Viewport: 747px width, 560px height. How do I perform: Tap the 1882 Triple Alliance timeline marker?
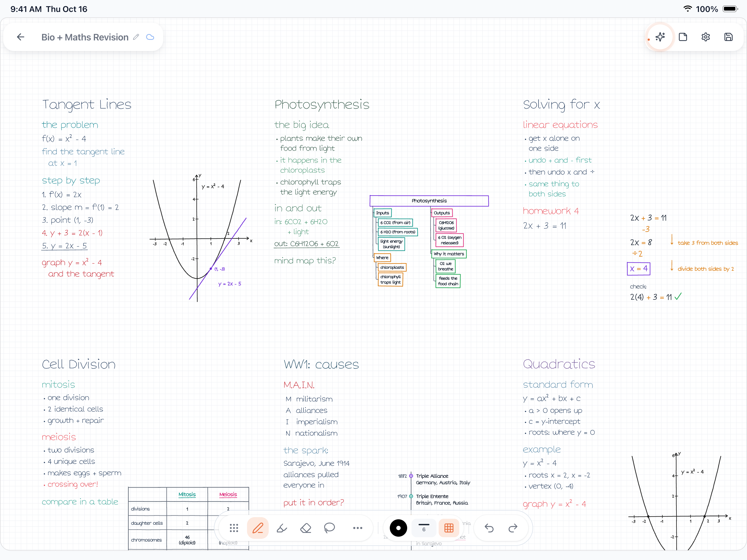tap(411, 476)
